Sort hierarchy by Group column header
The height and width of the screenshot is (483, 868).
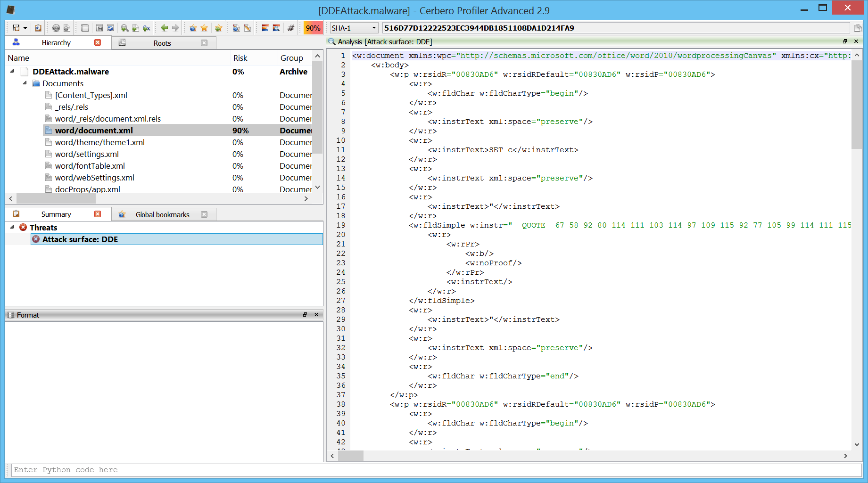coord(295,58)
